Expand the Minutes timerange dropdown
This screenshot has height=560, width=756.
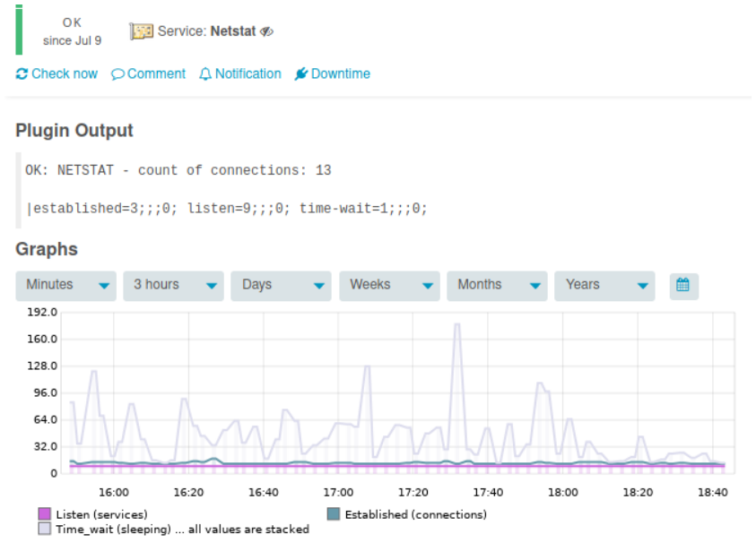tap(66, 286)
